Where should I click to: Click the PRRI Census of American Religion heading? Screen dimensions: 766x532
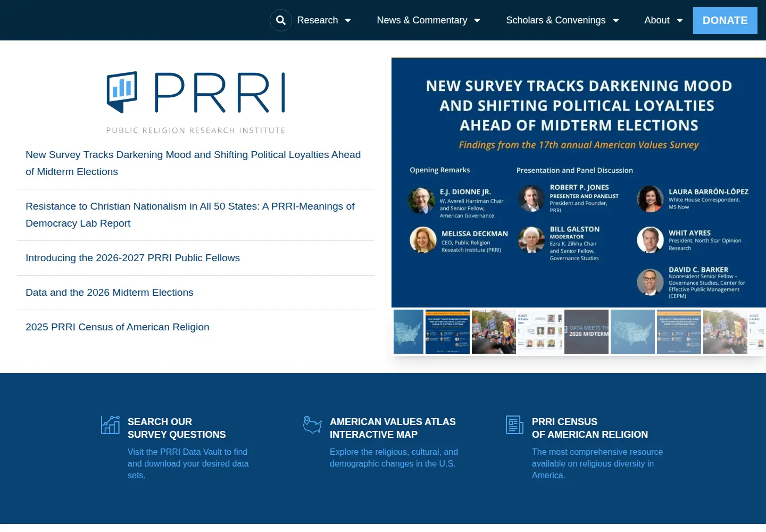[x=590, y=428]
